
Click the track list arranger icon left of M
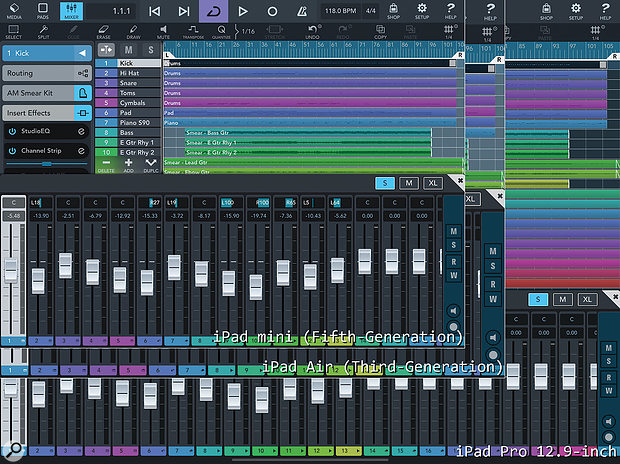pos(106,50)
